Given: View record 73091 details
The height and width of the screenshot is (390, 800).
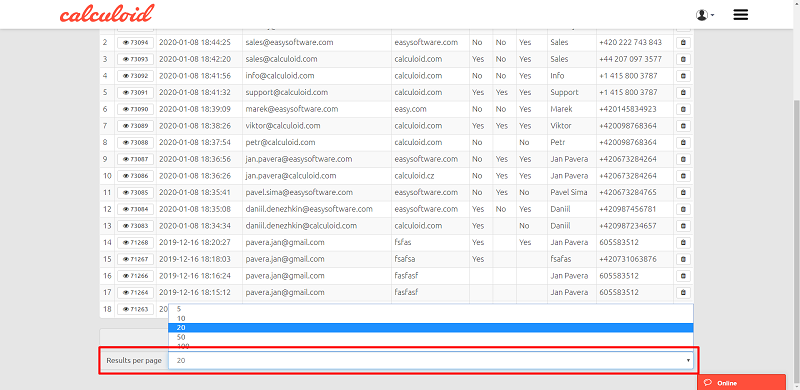Looking at the screenshot, I should point(135,93).
